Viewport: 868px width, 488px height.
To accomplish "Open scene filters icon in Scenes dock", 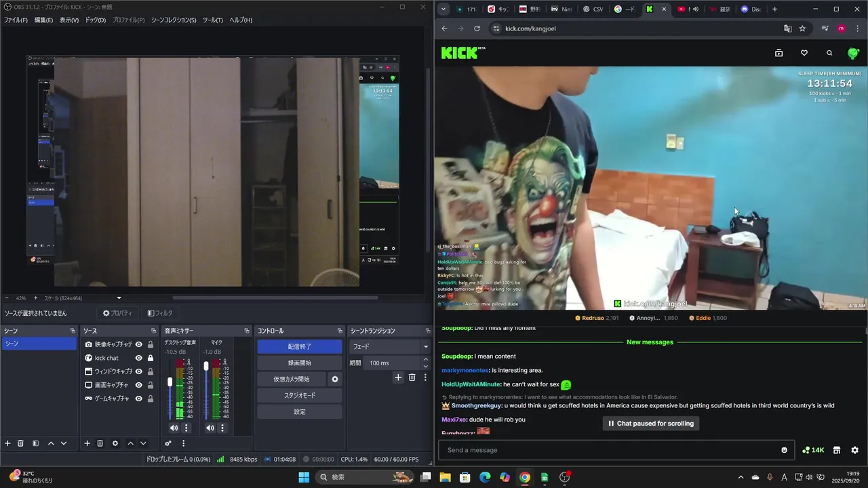I will pyautogui.click(x=35, y=443).
